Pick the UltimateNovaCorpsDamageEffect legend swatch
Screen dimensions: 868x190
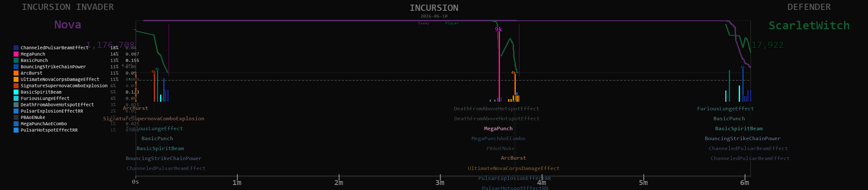tap(16, 79)
